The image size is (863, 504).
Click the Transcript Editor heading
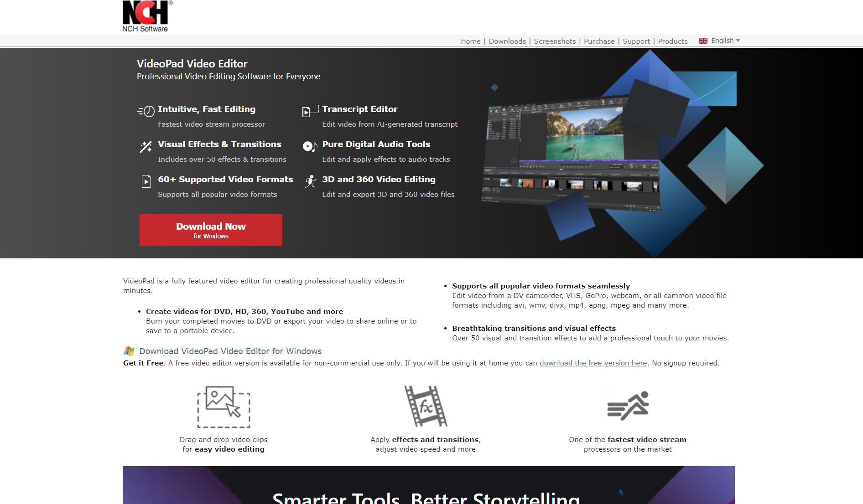[360, 109]
